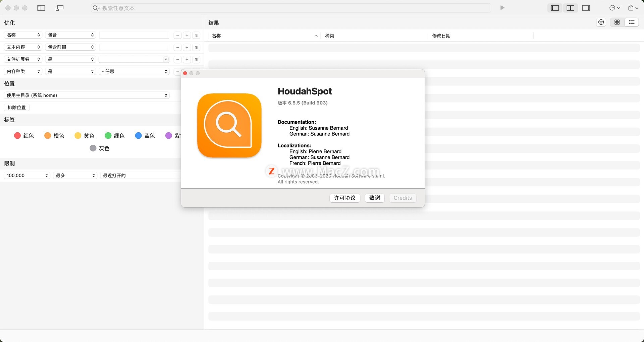Sort results by 种类 column
The width and height of the screenshot is (644, 342).
(x=374, y=36)
